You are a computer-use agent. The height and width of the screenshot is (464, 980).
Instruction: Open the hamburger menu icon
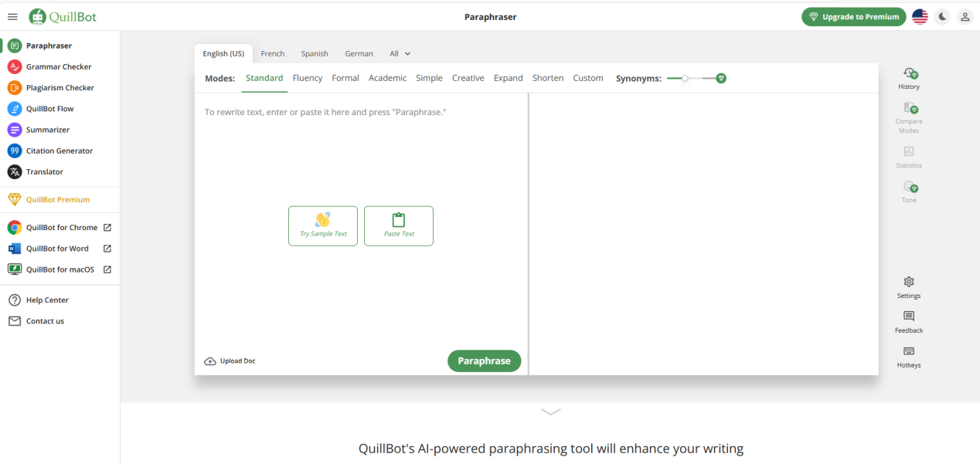coord(12,16)
